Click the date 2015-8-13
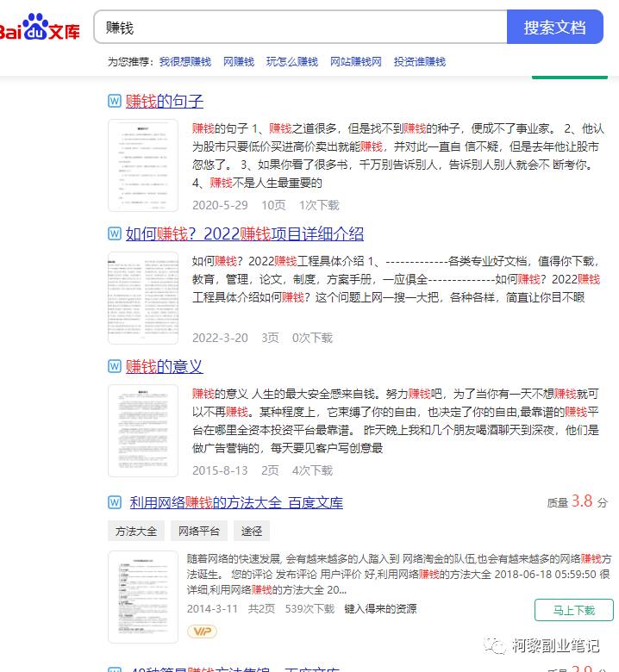The width and height of the screenshot is (619, 672). [x=220, y=470]
